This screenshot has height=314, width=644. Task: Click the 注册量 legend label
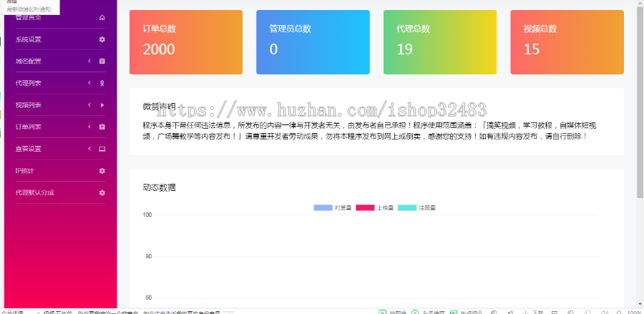tap(427, 208)
